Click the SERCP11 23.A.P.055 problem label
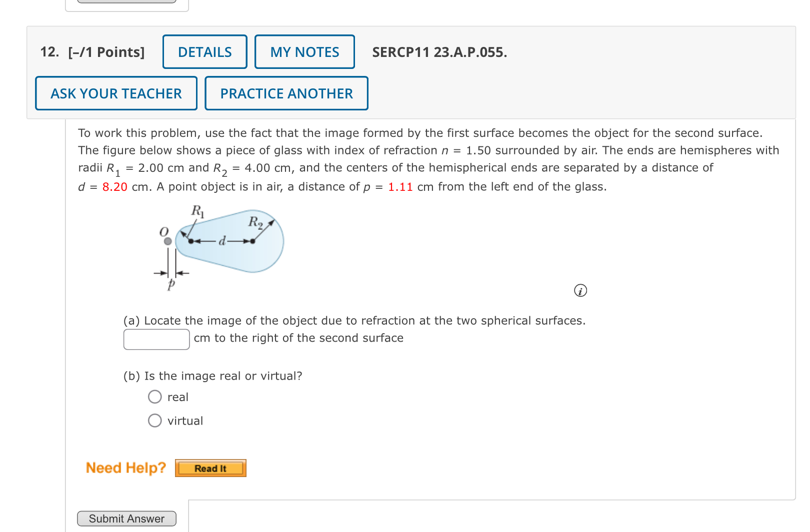 439,52
